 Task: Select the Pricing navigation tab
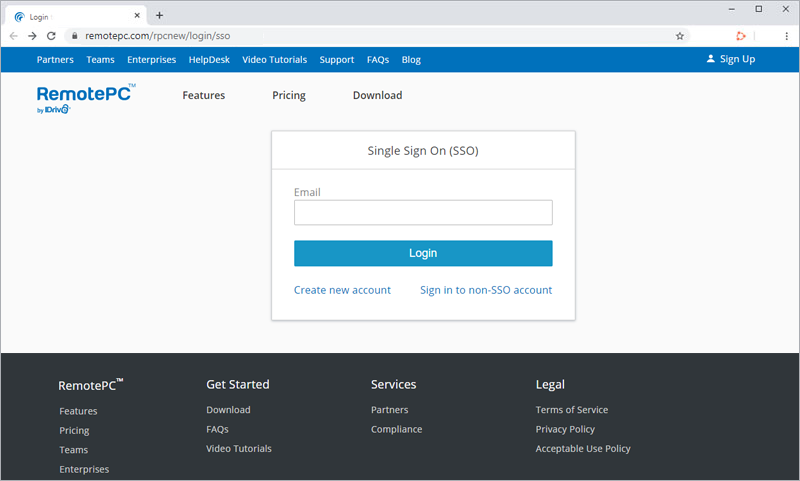click(289, 96)
